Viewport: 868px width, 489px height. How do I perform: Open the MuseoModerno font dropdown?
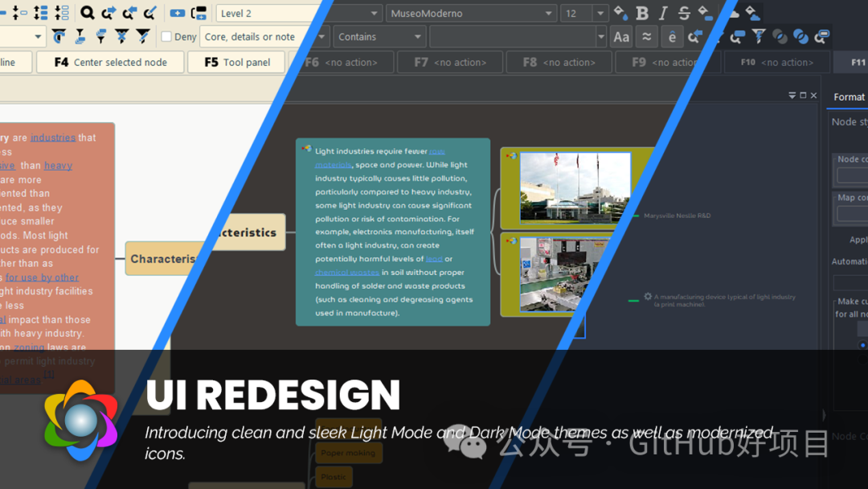[470, 14]
